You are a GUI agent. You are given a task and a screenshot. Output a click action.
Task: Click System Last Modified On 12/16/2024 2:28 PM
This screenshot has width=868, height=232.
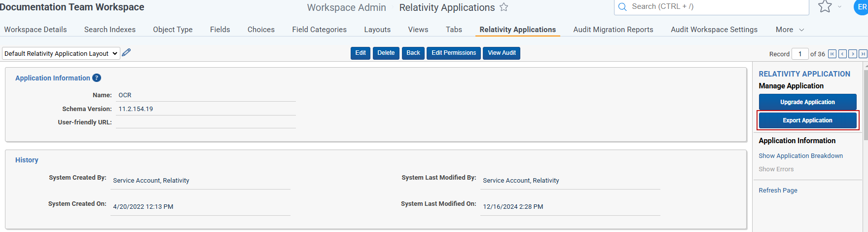(x=513, y=206)
